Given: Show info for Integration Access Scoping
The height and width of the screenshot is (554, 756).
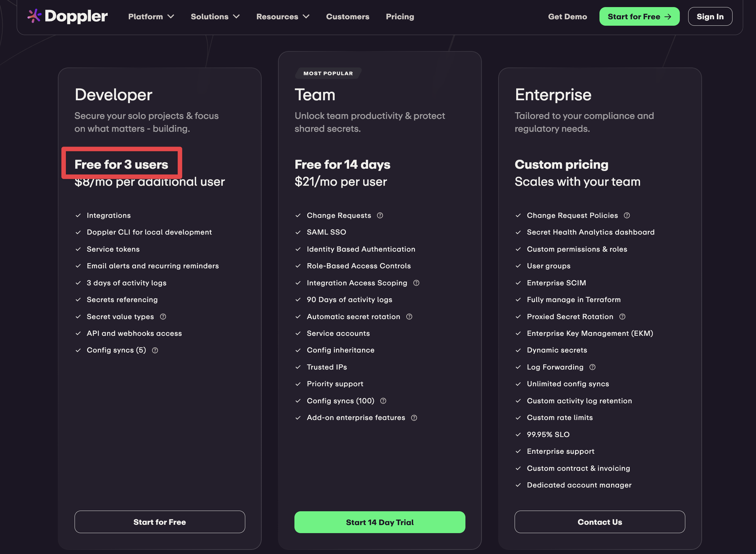Looking at the screenshot, I should coord(416,283).
